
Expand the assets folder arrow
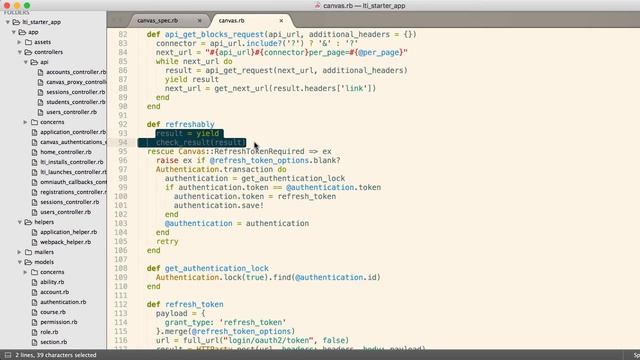point(20,42)
